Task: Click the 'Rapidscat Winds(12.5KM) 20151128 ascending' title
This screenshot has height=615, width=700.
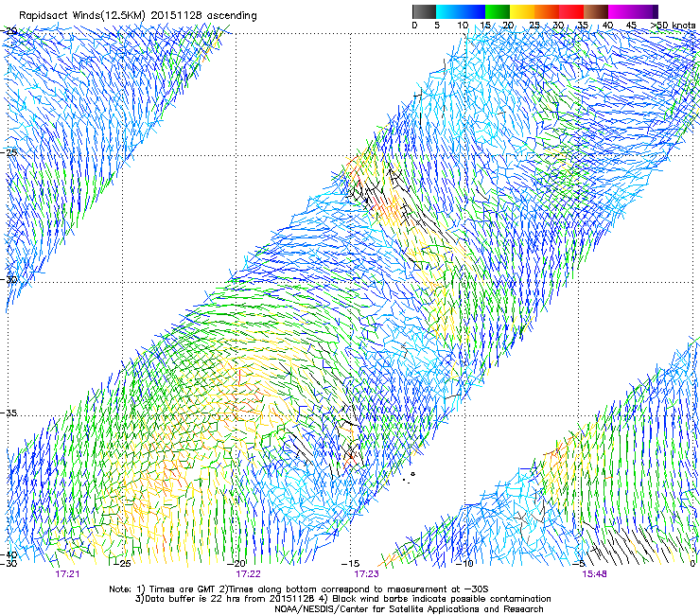Action: pyautogui.click(x=137, y=16)
